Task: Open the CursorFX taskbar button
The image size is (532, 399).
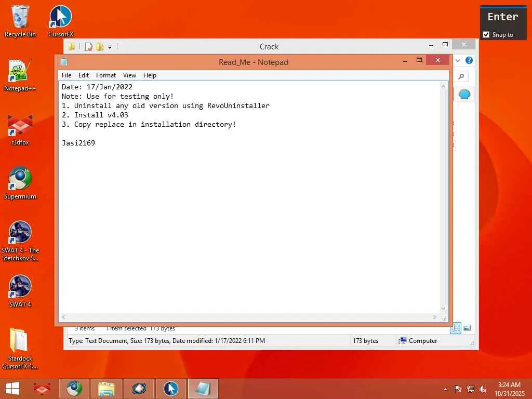Action: pos(170,389)
